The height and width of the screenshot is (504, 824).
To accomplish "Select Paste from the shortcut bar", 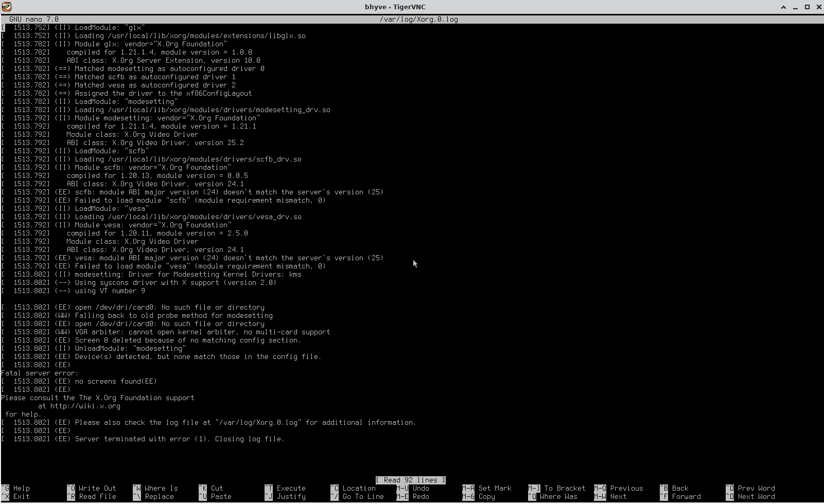I will tap(216, 496).
